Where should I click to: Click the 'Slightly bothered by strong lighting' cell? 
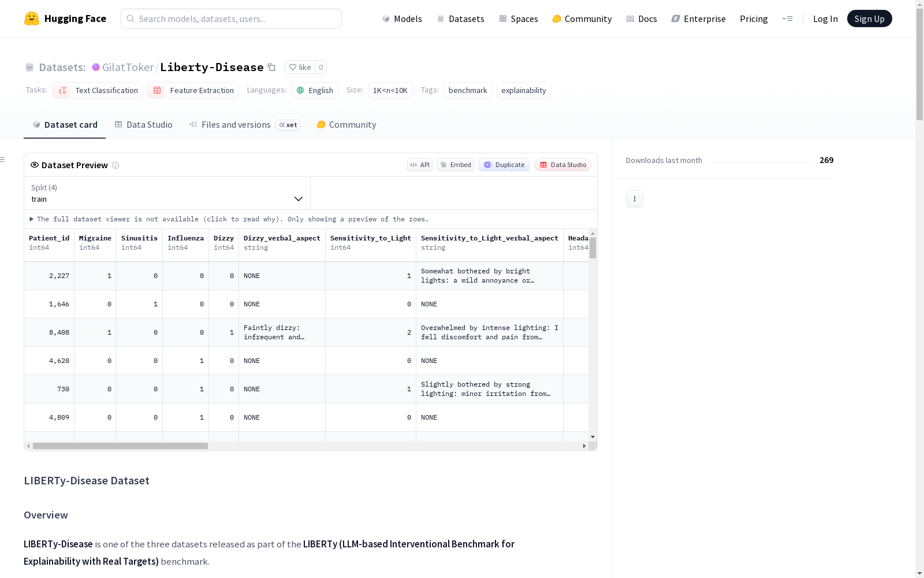coord(490,389)
